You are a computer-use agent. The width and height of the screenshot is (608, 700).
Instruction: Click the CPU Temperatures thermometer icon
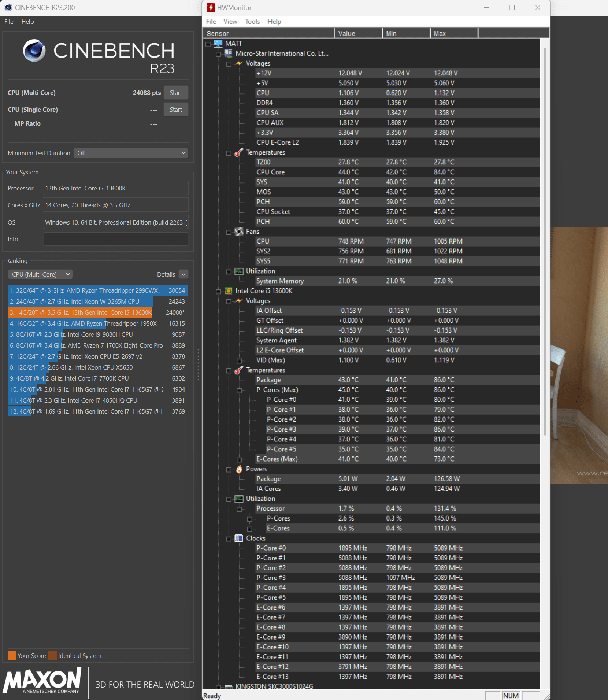pos(239,370)
